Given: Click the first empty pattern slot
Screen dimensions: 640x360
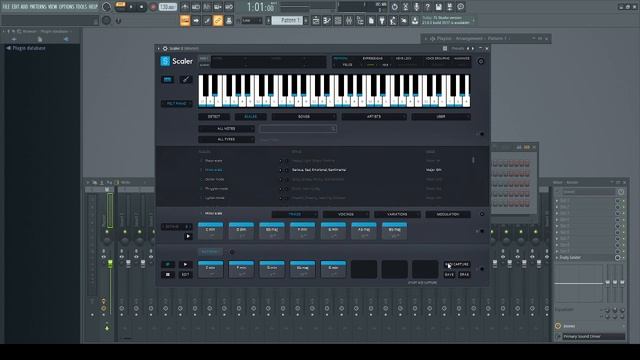Looking at the screenshot, I should pyautogui.click(x=364, y=269).
